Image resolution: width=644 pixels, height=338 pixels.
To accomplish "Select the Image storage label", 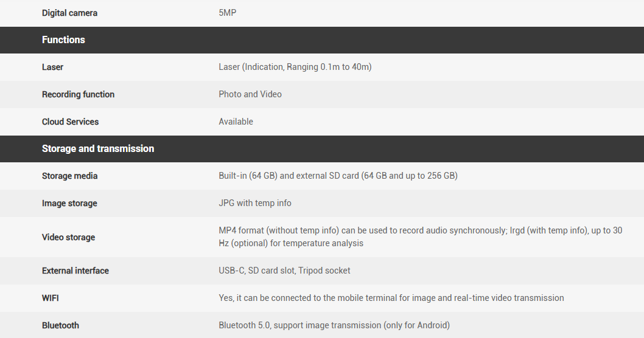I will [69, 204].
